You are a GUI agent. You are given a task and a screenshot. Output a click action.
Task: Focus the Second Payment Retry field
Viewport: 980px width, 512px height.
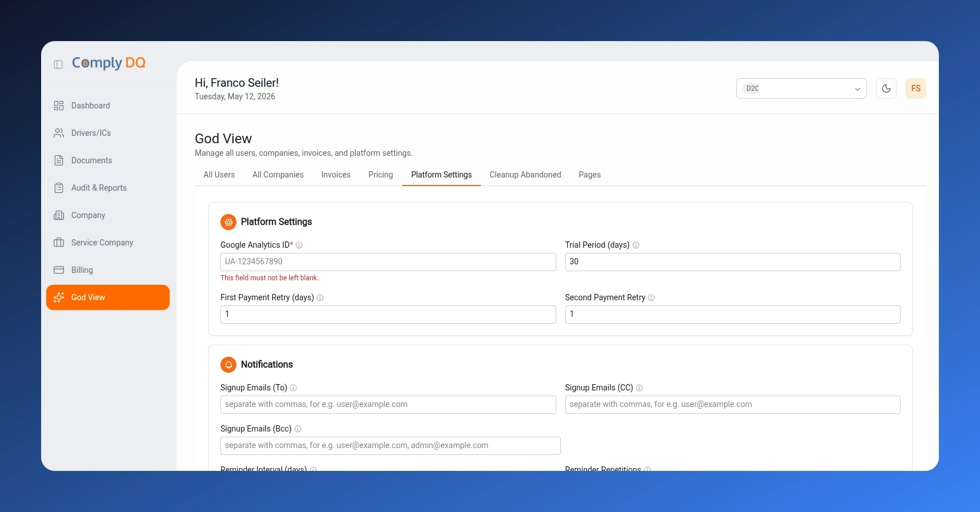(733, 315)
